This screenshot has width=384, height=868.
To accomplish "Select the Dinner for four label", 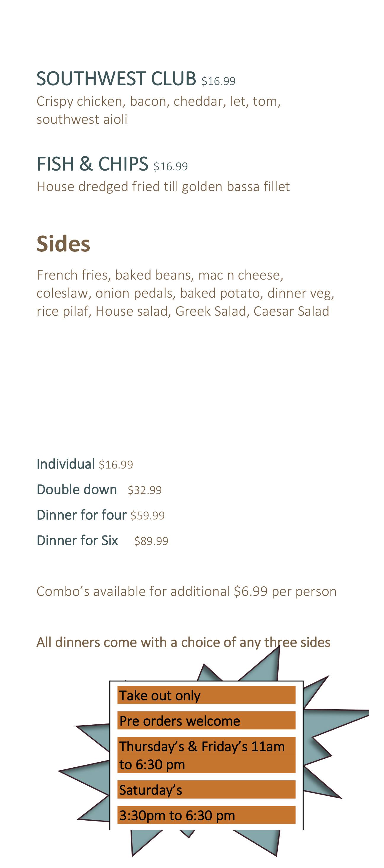I will point(81,515).
